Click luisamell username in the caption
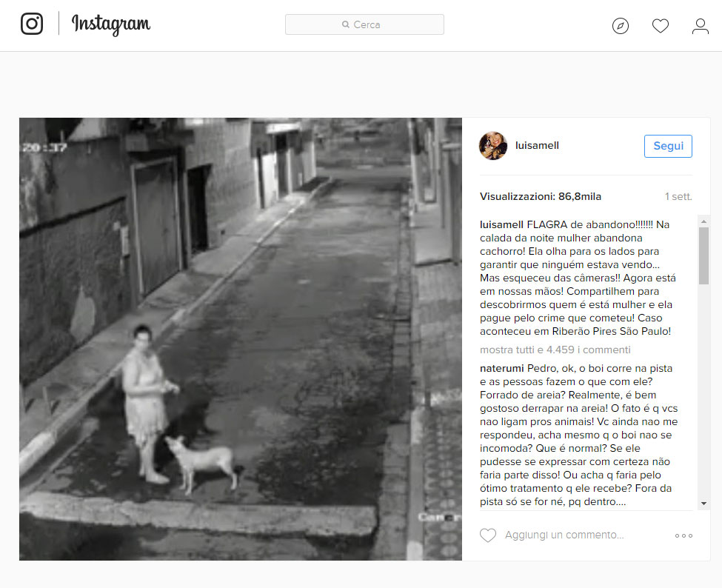This screenshot has width=722, height=588. (501, 224)
